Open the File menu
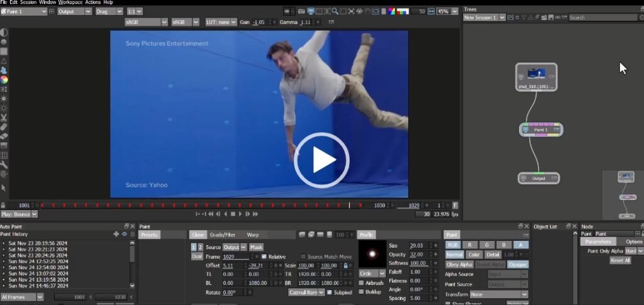This screenshot has height=305, width=644. (x=4, y=3)
